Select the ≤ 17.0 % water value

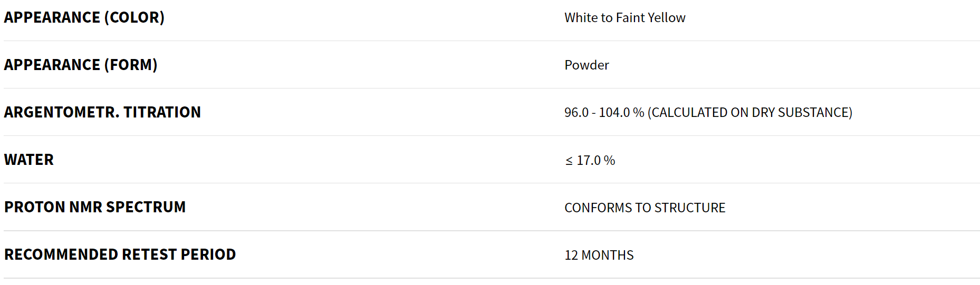(590, 160)
